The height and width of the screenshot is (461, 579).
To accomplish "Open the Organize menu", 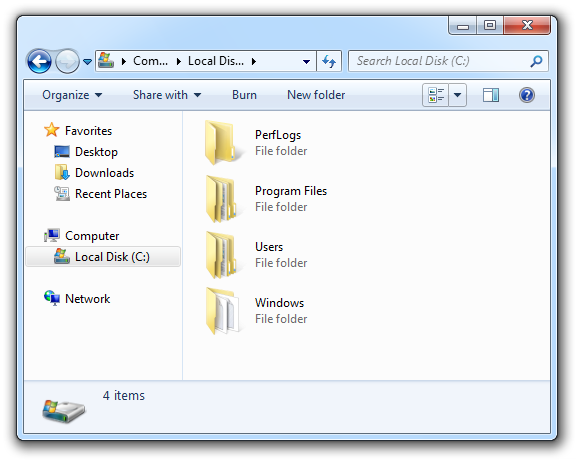I will (72, 95).
